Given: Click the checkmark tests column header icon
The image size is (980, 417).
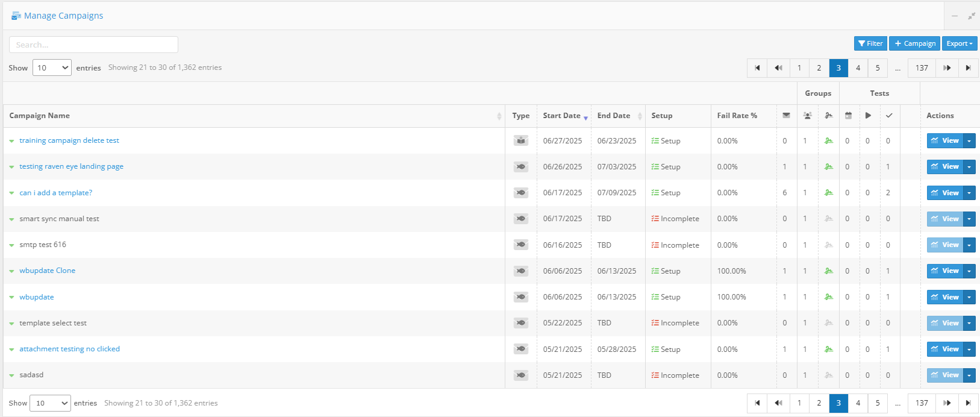Looking at the screenshot, I should pos(889,116).
